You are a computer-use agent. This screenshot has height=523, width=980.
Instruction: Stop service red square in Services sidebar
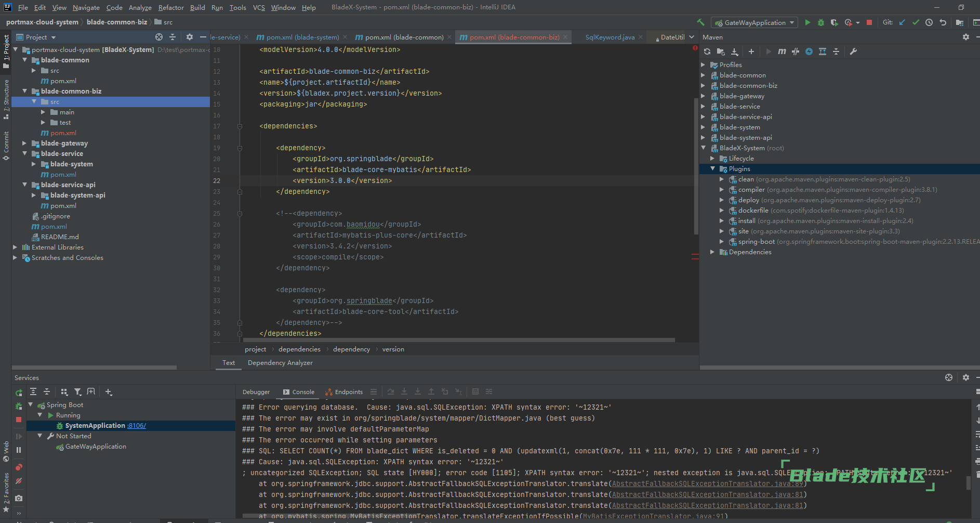coord(19,420)
